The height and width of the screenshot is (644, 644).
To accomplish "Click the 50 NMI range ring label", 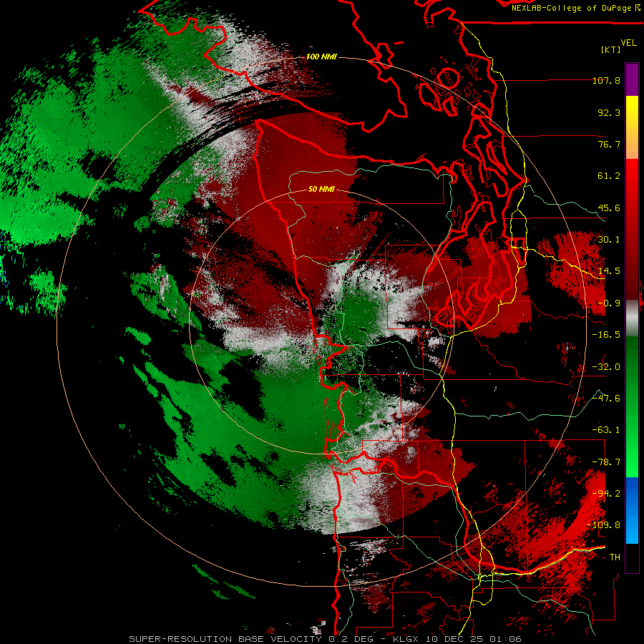I will click(321, 189).
